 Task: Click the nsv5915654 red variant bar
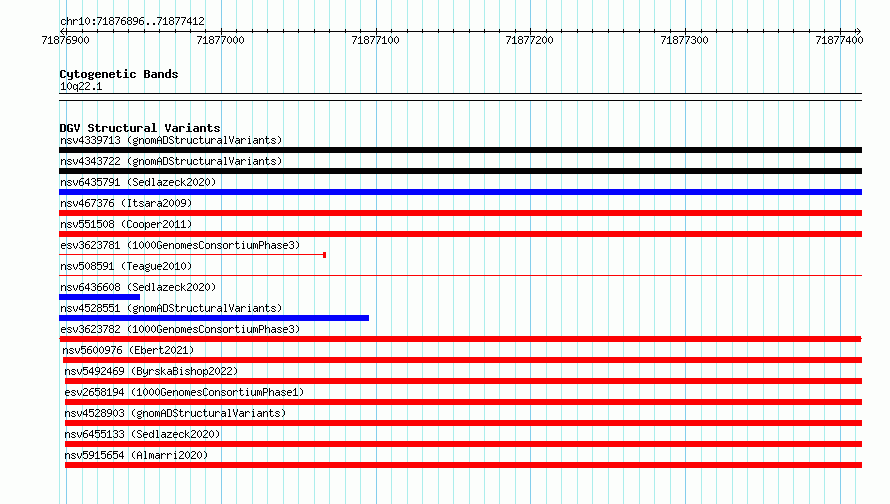pyautogui.click(x=463, y=465)
